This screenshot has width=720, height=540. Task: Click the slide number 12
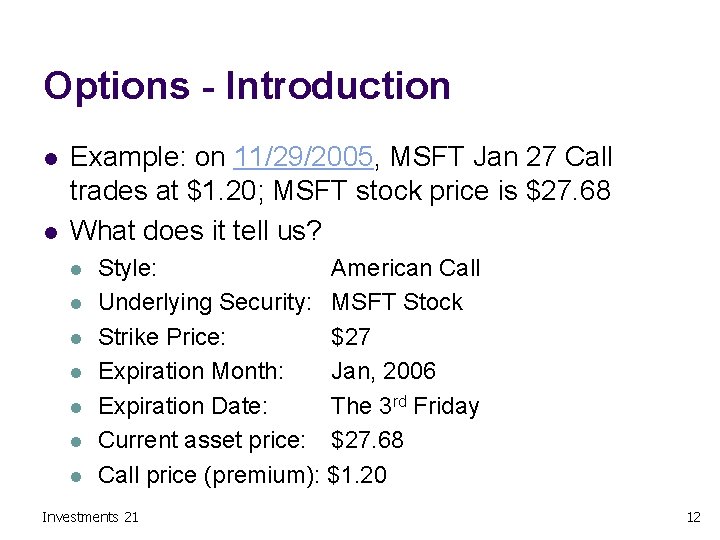click(693, 516)
